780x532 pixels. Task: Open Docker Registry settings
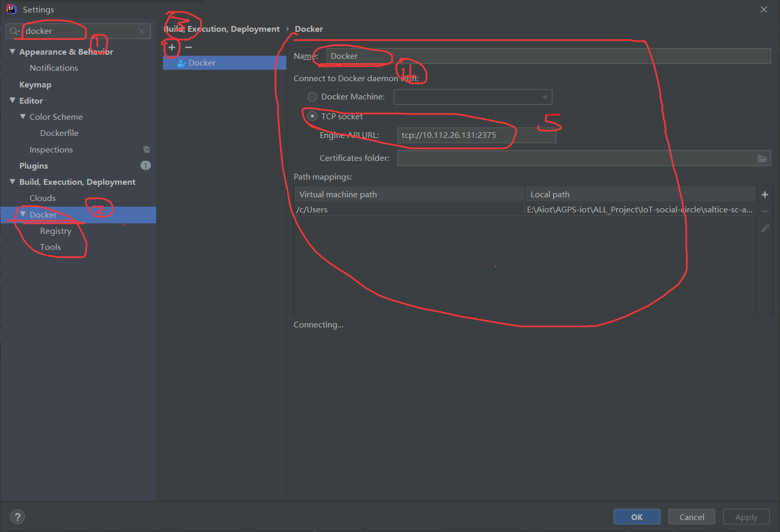pos(56,231)
